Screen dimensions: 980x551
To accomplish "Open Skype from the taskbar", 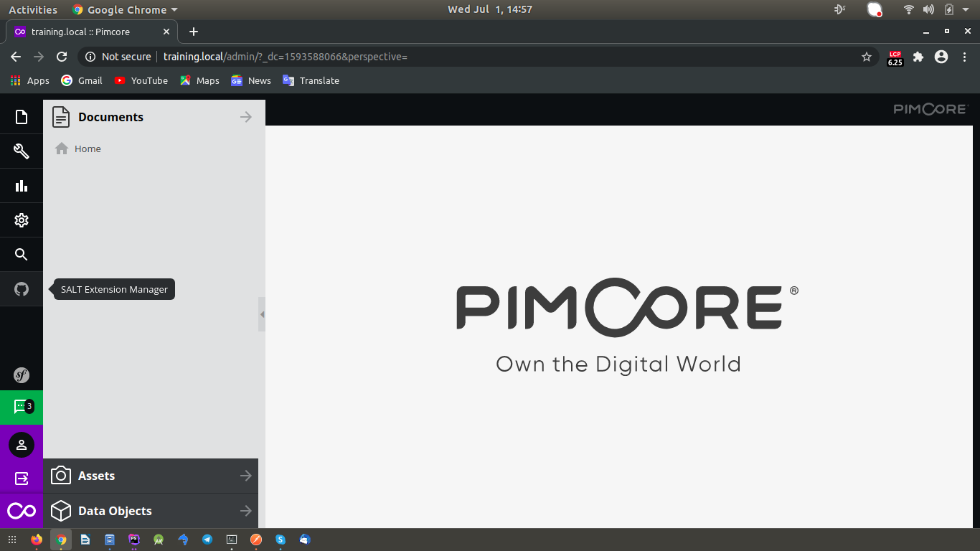I will [x=281, y=540].
